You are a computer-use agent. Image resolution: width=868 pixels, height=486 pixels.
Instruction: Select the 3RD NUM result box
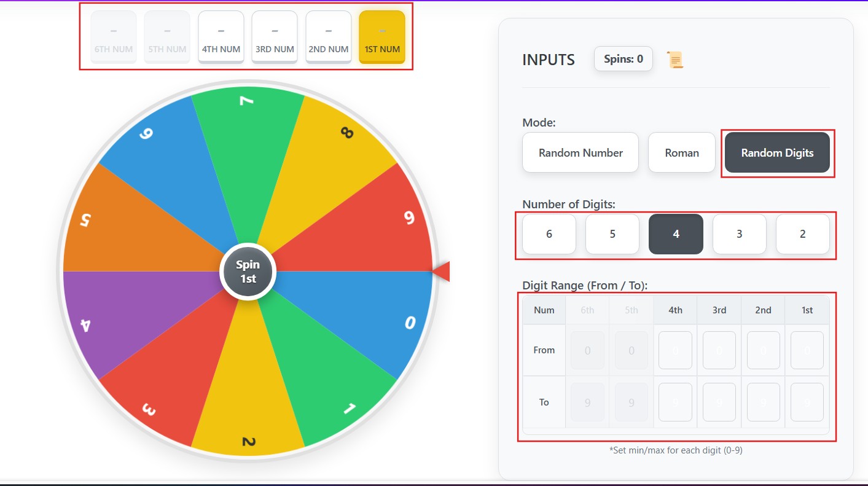point(275,37)
